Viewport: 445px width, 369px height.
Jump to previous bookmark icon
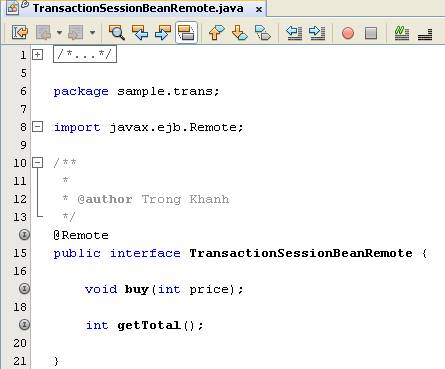(x=216, y=33)
